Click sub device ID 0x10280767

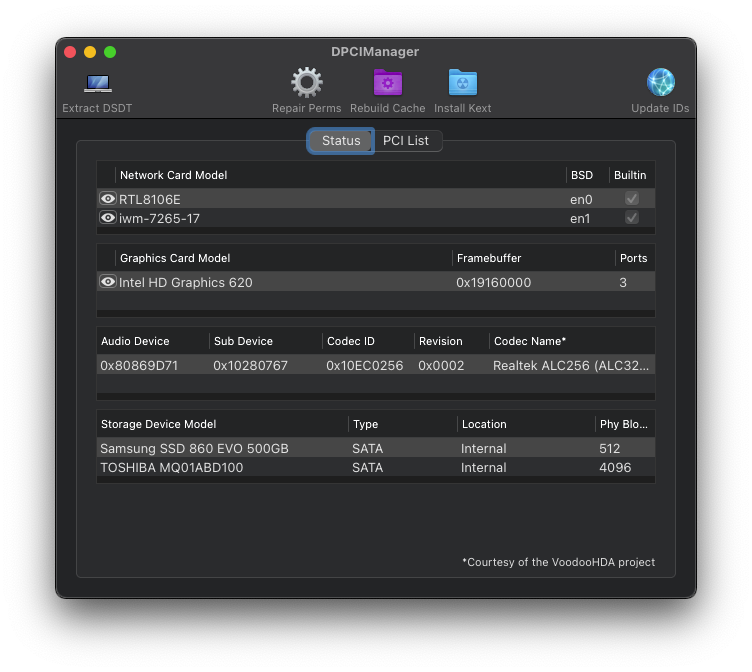click(x=250, y=365)
